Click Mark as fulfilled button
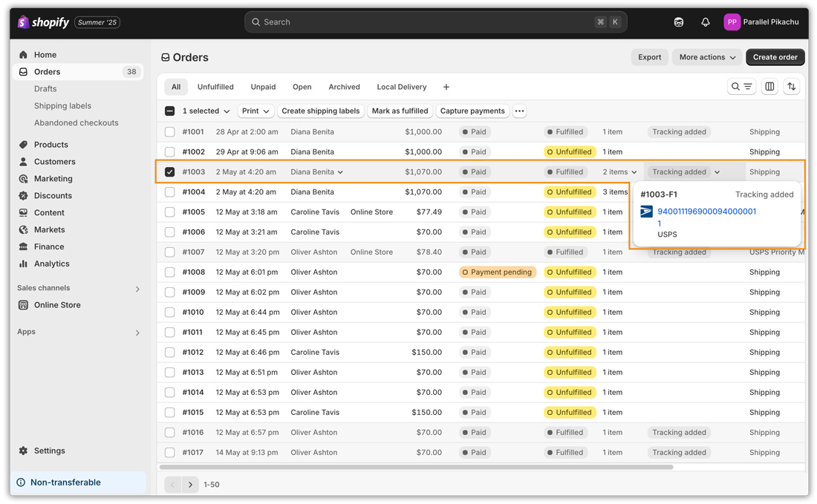817x504 pixels. (400, 111)
